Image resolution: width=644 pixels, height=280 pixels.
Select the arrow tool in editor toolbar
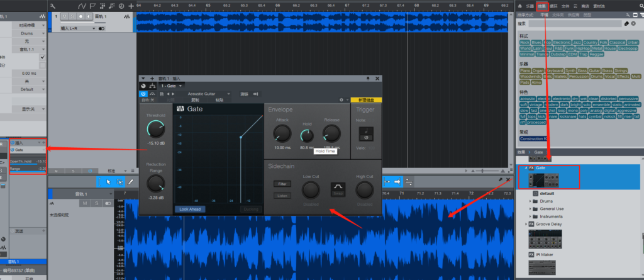tap(108, 182)
